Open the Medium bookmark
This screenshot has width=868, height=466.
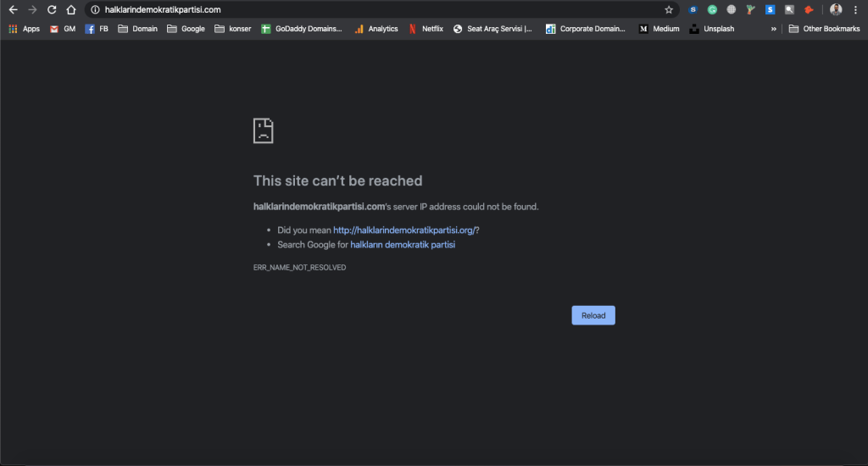(659, 29)
